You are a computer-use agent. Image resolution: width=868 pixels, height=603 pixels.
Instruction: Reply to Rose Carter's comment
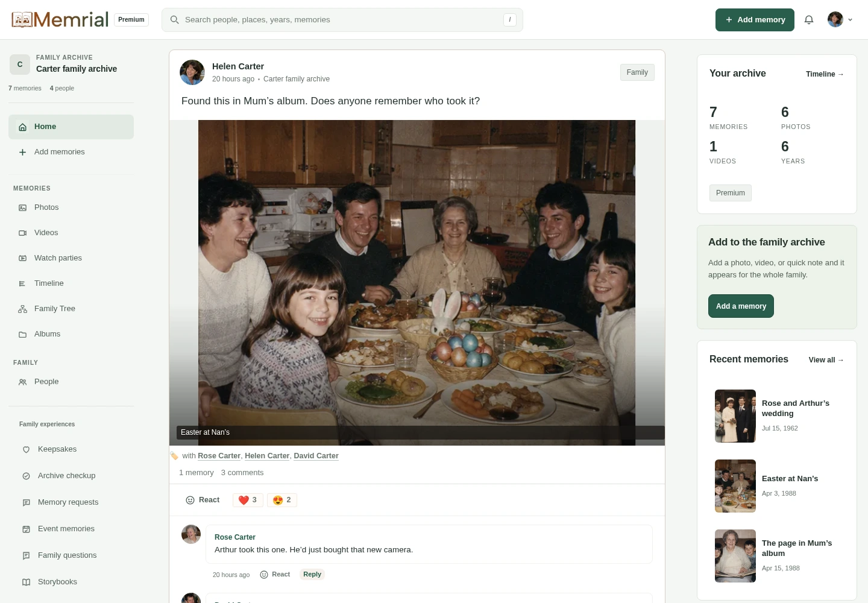(x=312, y=574)
